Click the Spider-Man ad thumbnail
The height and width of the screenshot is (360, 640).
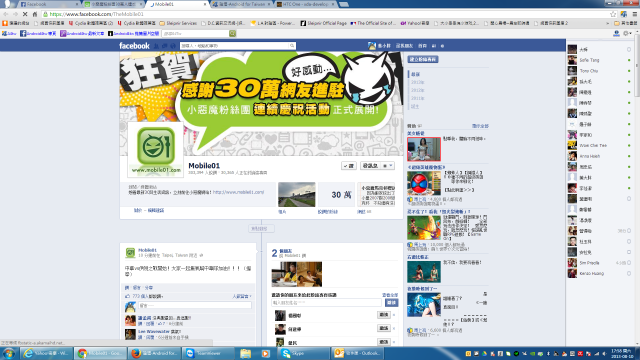tap(424, 183)
